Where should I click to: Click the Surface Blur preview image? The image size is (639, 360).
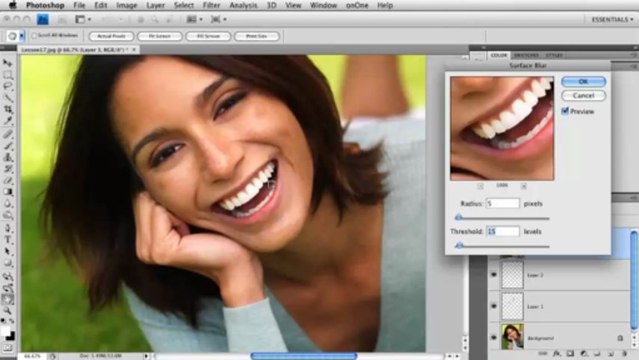click(502, 128)
